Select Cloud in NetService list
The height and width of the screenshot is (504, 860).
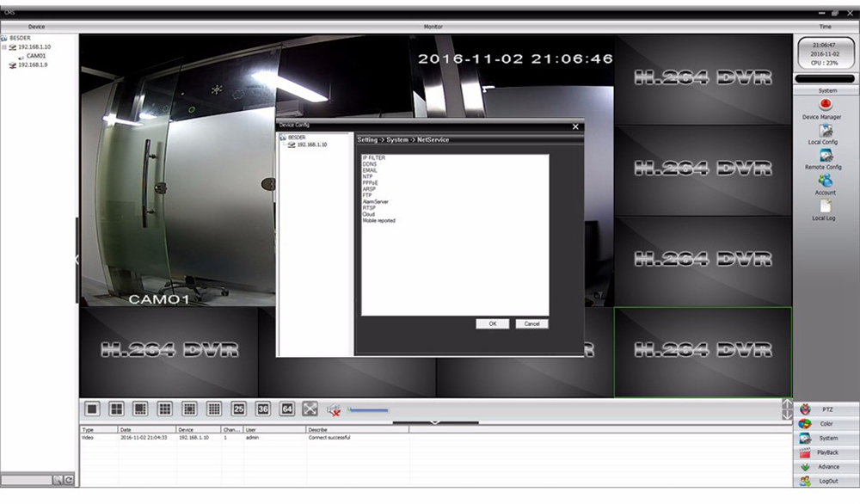pyautogui.click(x=369, y=214)
